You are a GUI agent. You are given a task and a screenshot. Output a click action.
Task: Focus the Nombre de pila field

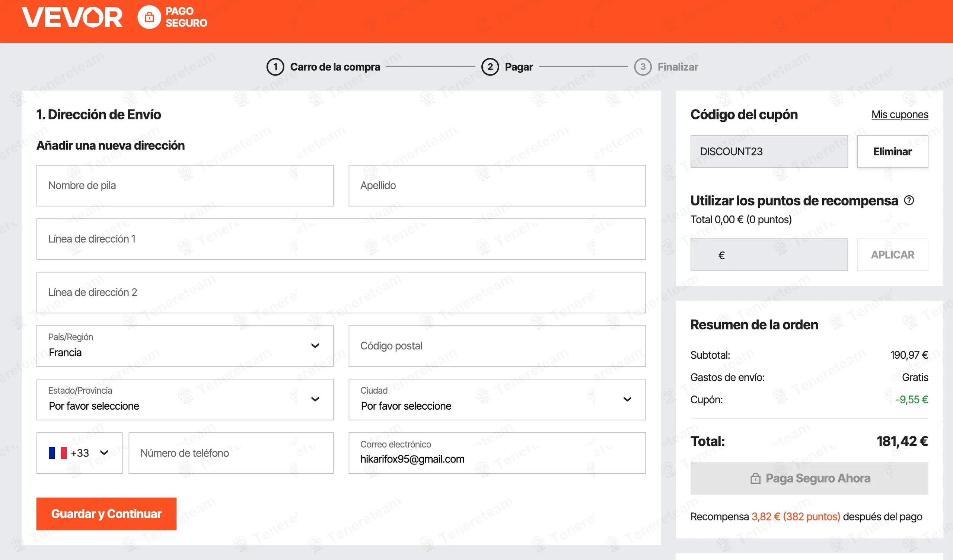tap(185, 186)
